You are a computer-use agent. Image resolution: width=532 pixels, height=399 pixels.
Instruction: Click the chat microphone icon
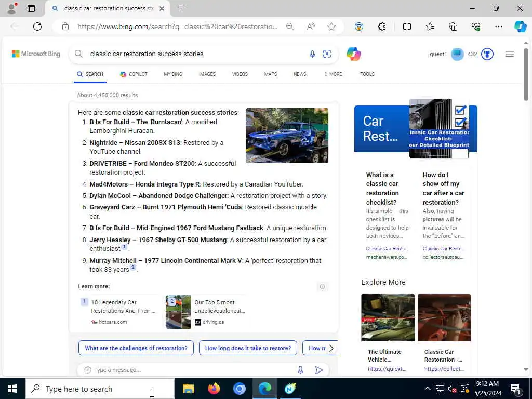tap(300, 370)
